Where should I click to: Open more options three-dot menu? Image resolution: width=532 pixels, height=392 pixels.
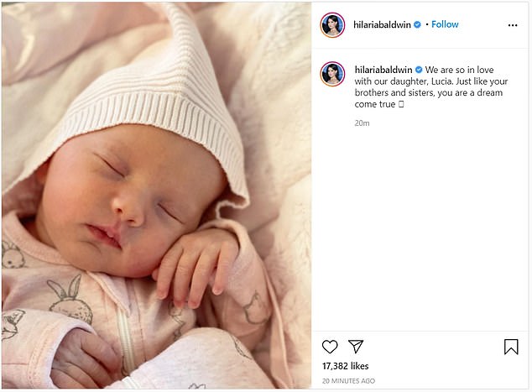pos(513,25)
